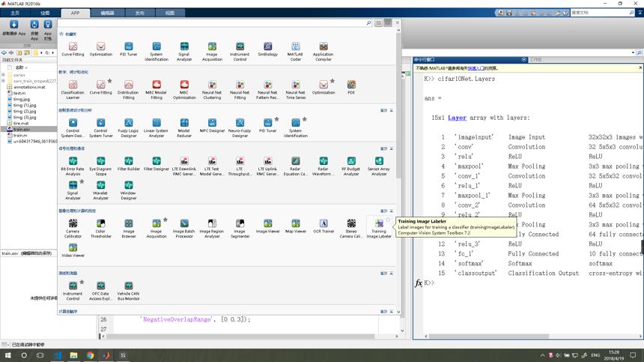The image size is (644, 362).
Task: Open the first ribbon tab left of APP
Action: (x=45, y=13)
